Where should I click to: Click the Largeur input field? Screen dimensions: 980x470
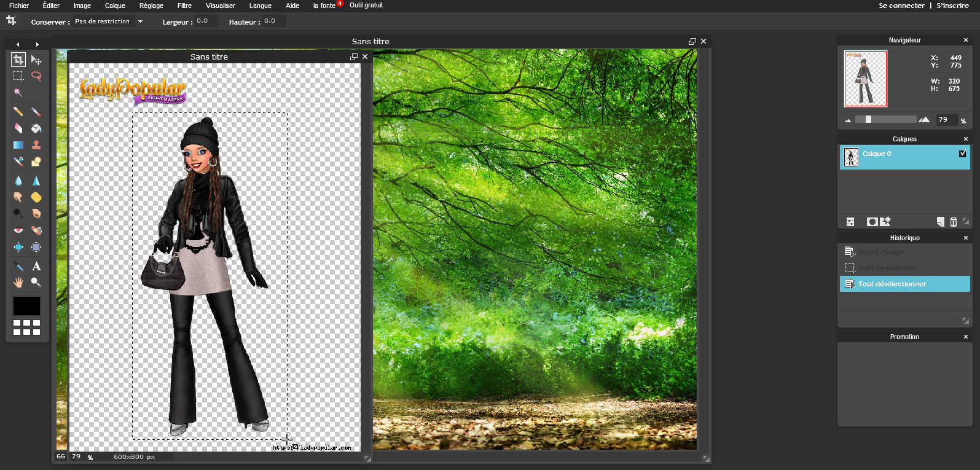[x=206, y=22]
